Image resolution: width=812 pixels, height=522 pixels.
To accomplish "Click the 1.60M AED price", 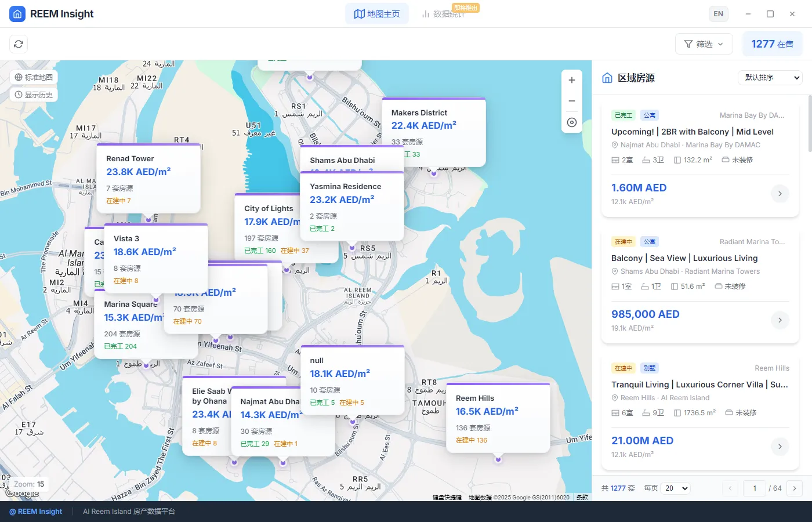I will (639, 188).
